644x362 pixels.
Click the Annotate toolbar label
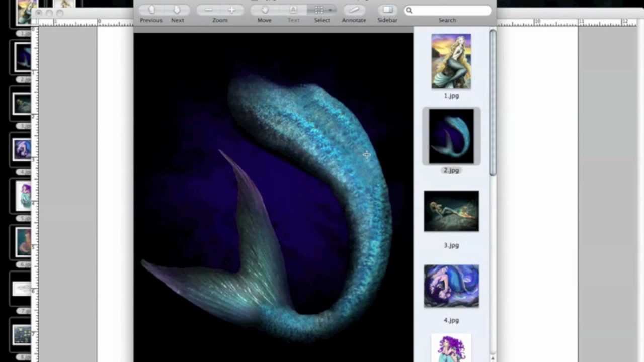point(354,20)
